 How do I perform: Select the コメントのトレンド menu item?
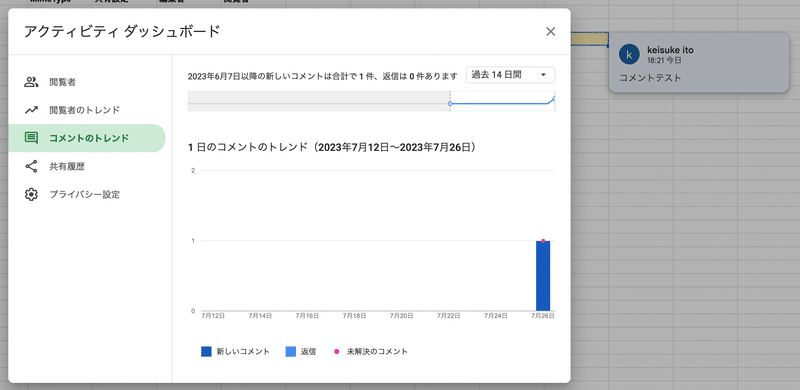(x=87, y=138)
